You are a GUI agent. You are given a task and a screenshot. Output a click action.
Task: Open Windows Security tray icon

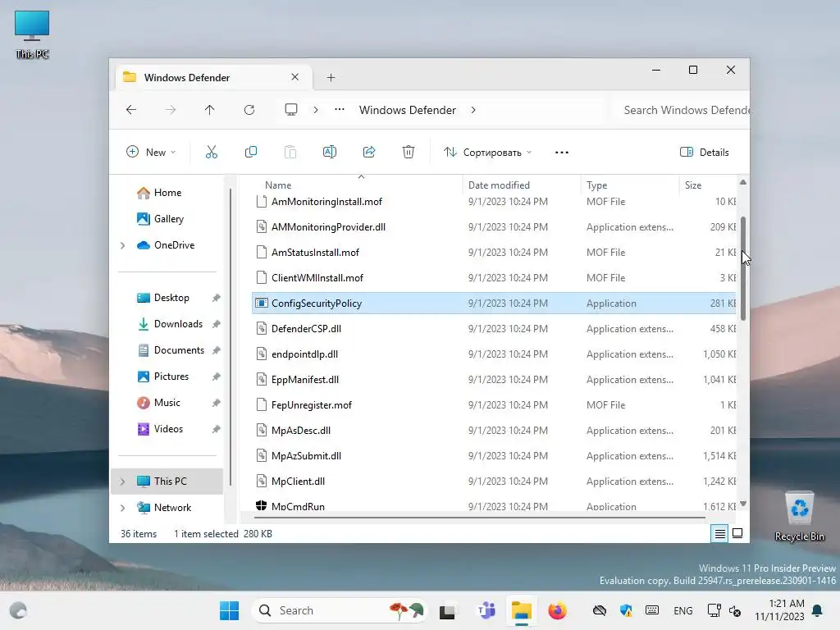[x=625, y=610]
